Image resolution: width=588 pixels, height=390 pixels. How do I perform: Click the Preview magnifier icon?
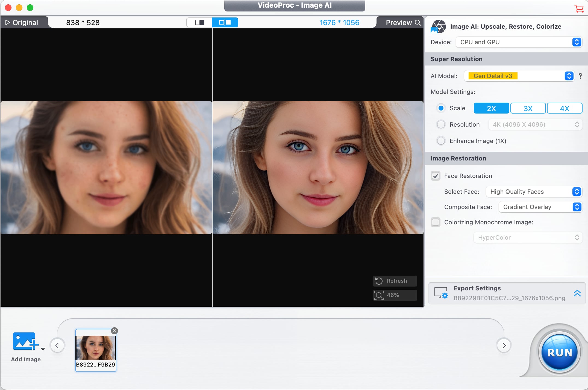pyautogui.click(x=418, y=22)
